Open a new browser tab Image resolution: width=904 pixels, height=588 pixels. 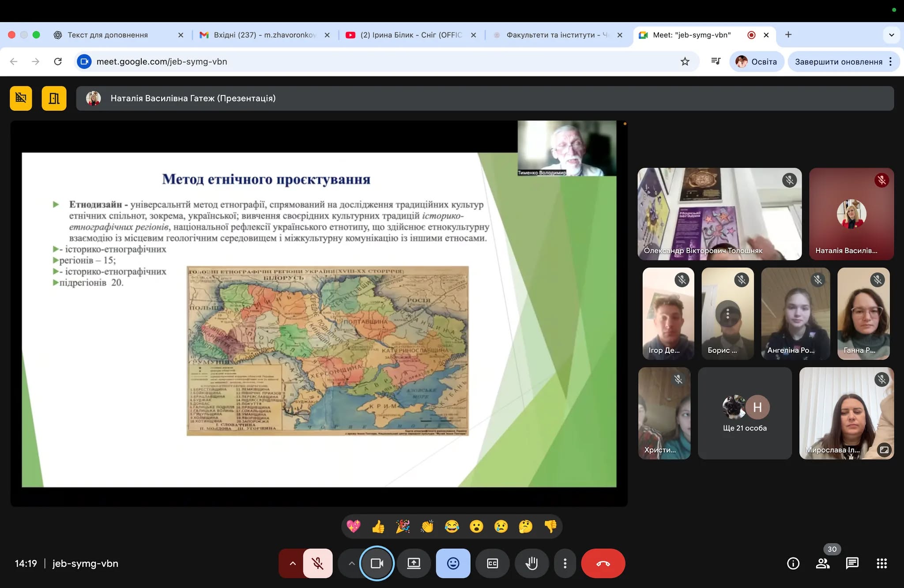tap(788, 34)
